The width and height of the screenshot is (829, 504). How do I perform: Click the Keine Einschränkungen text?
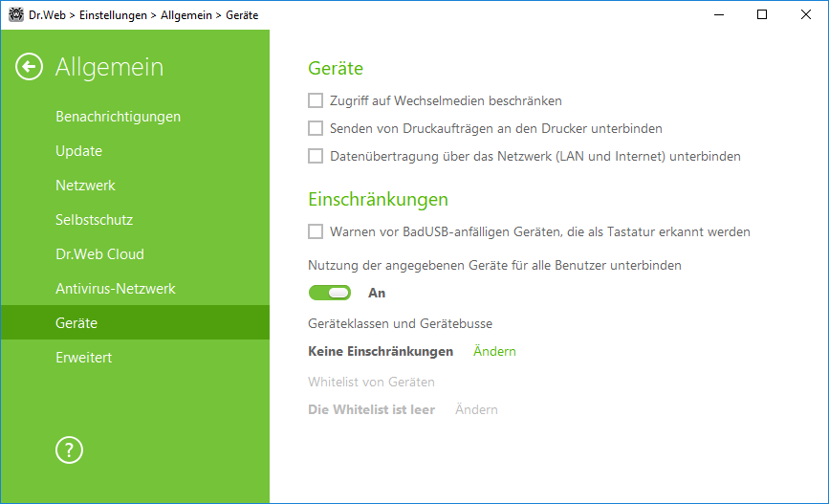point(381,351)
